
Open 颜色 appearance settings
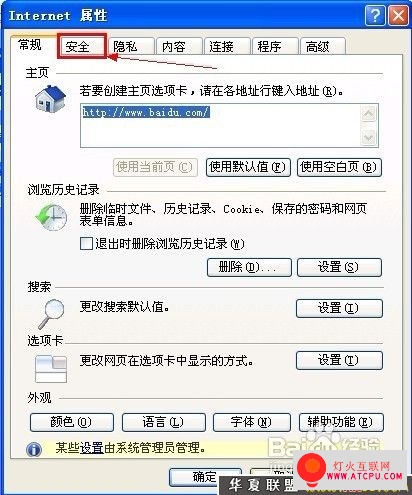pyautogui.click(x=72, y=422)
